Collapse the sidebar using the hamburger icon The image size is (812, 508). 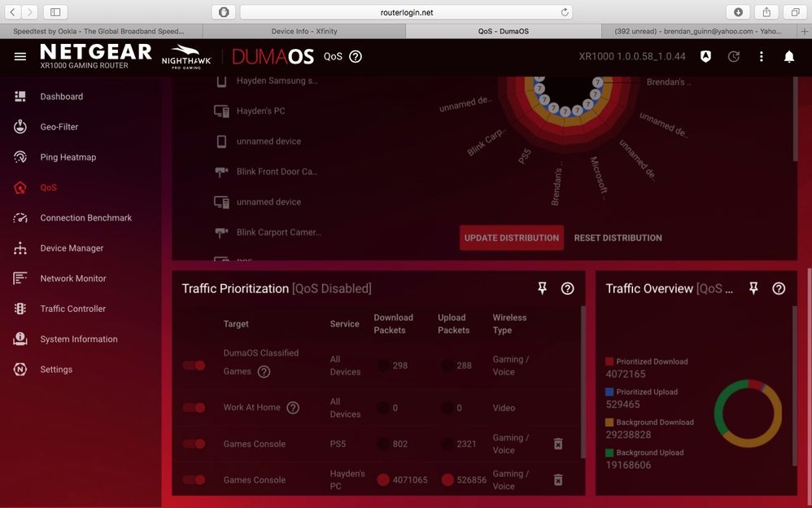(x=20, y=57)
